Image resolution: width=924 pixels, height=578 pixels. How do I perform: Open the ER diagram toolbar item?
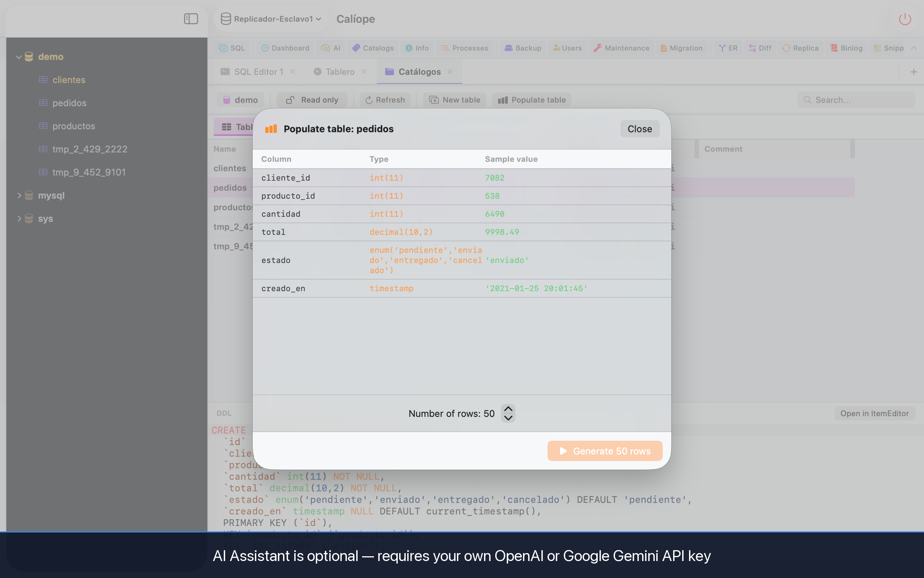pos(728,48)
